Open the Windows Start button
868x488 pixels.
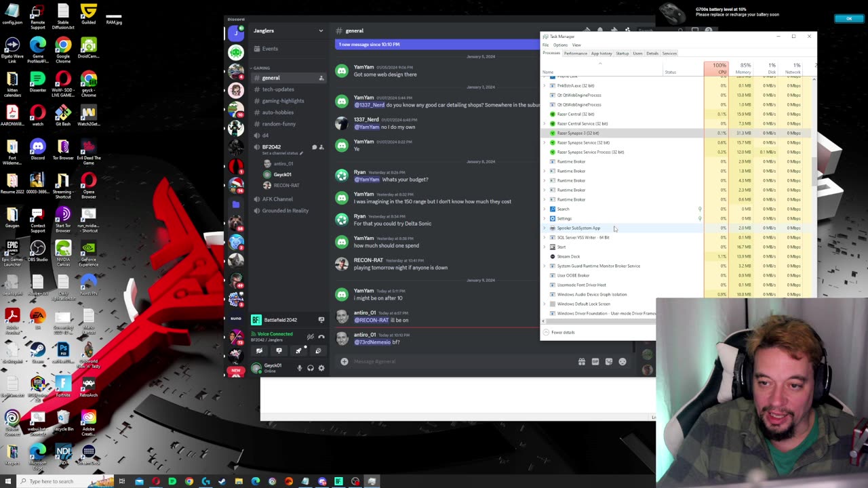click(x=8, y=481)
